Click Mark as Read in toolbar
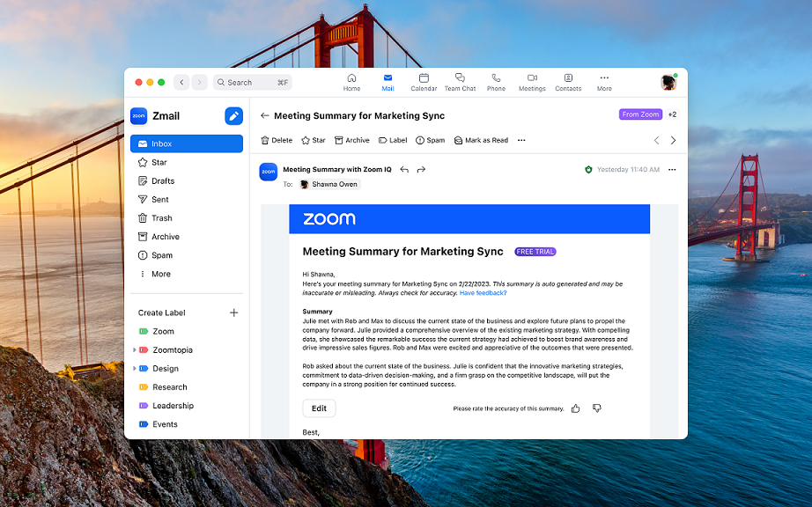This screenshot has height=507, width=812. (x=480, y=140)
